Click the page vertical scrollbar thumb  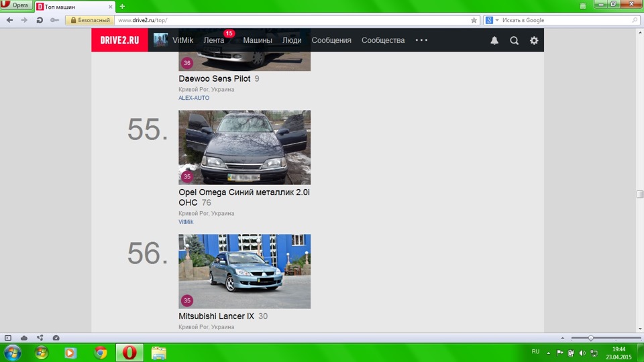click(x=640, y=194)
